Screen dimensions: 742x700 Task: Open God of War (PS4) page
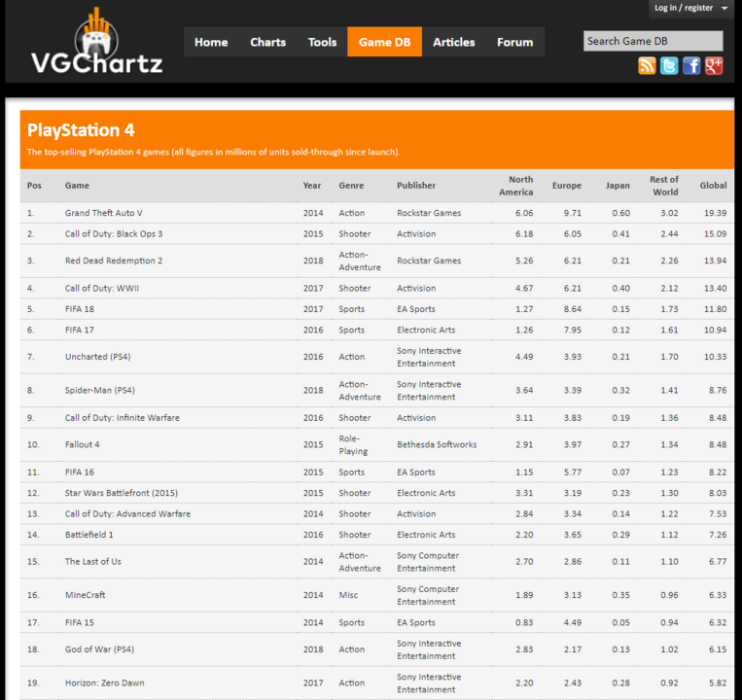[x=99, y=649]
